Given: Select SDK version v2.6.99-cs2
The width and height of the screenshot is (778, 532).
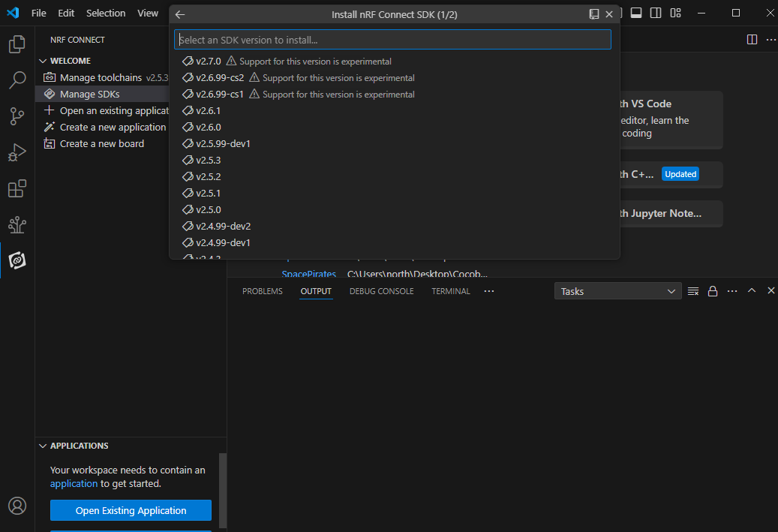Looking at the screenshot, I should click(x=395, y=77).
